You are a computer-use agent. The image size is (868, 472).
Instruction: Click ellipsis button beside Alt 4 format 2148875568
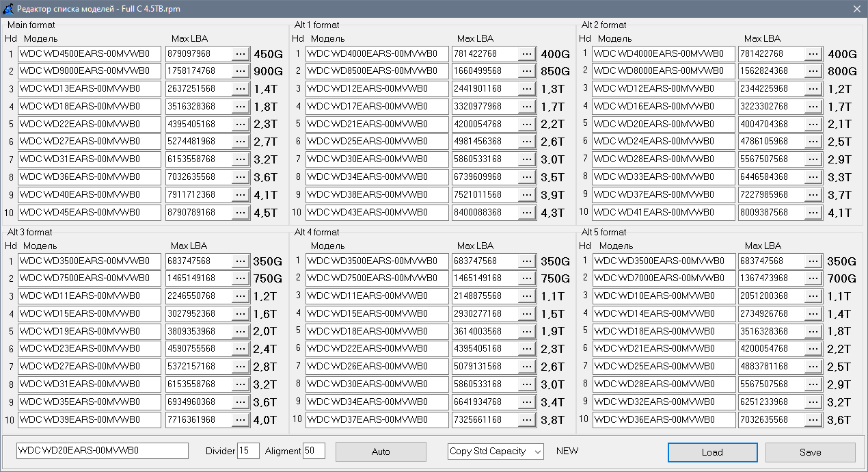[x=527, y=296]
